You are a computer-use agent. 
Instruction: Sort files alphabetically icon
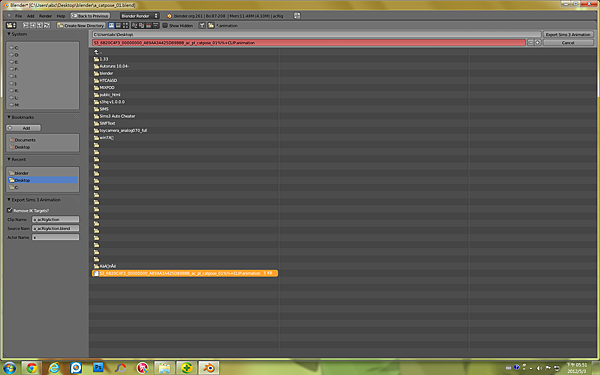point(135,25)
